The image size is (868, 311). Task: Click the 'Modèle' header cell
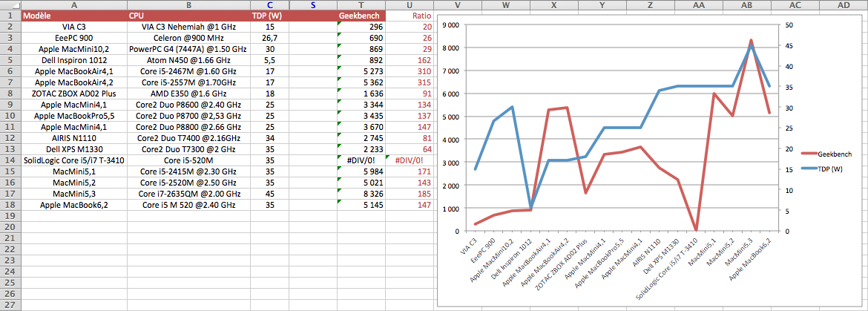pyautogui.click(x=74, y=16)
